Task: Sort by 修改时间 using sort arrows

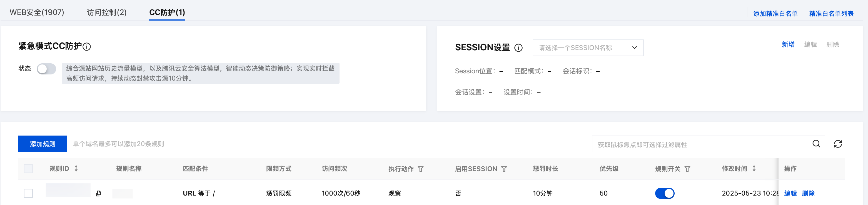Action: (x=754, y=168)
